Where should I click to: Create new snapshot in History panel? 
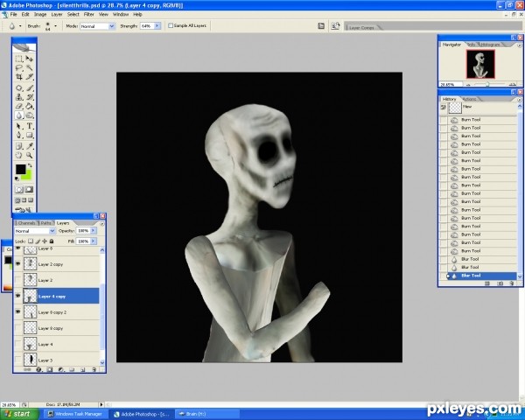500,283
